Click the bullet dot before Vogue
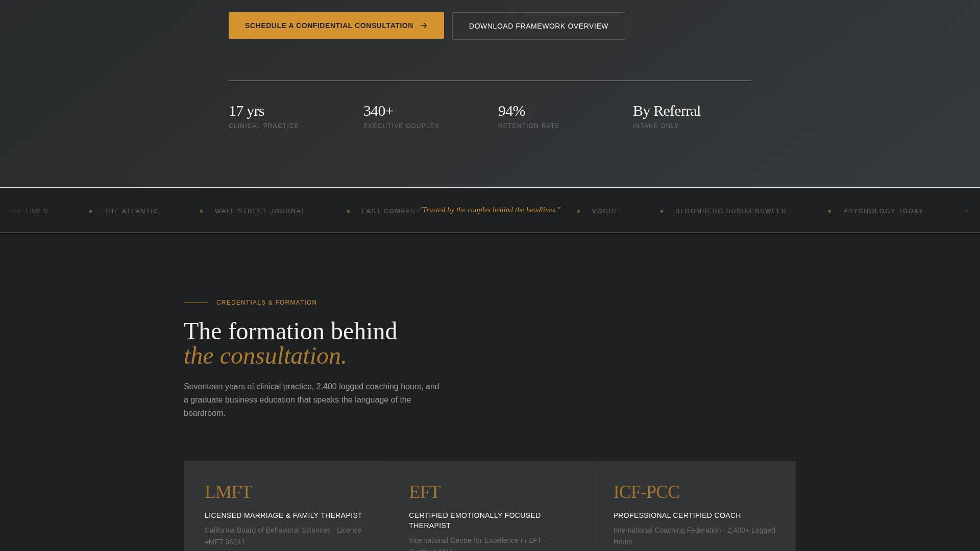Viewport: 980px width, 551px height. point(578,211)
